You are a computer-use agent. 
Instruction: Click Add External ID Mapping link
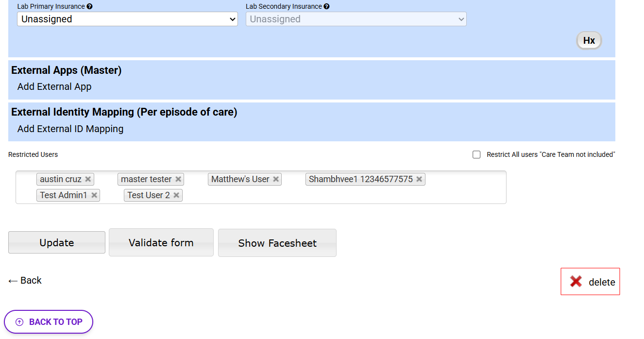pos(70,129)
